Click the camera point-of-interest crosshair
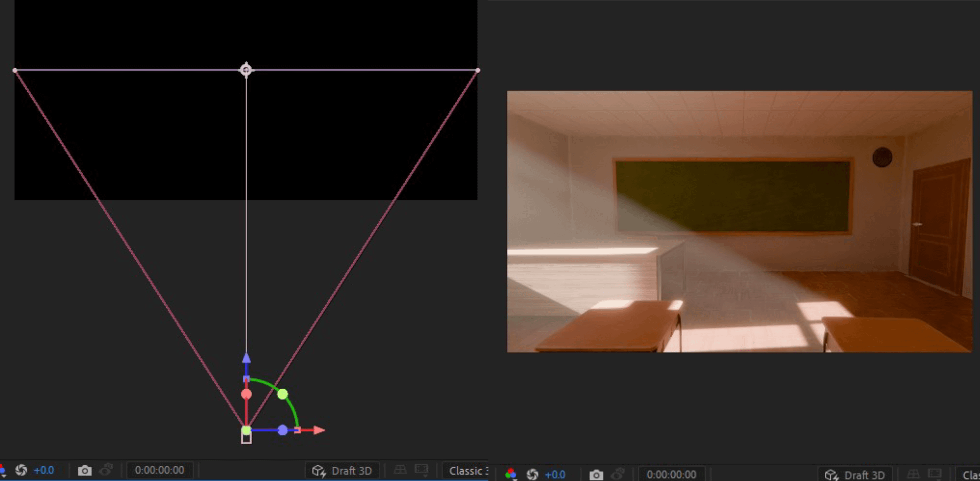The width and height of the screenshot is (980, 481). 246,70
